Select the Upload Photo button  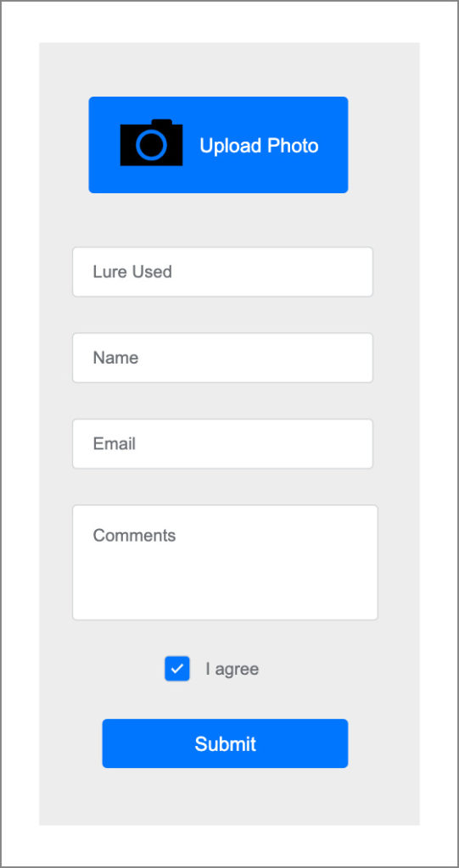(218, 145)
